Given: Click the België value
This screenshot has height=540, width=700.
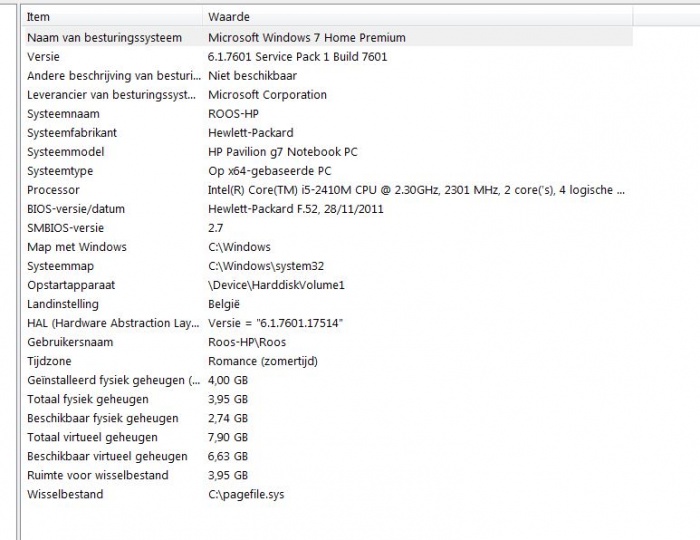Looking at the screenshot, I should coord(224,304).
